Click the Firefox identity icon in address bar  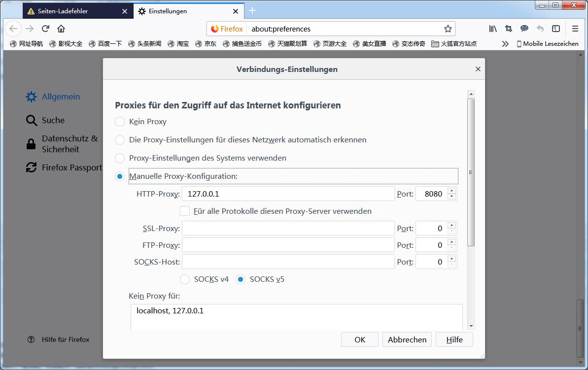pyautogui.click(x=227, y=29)
